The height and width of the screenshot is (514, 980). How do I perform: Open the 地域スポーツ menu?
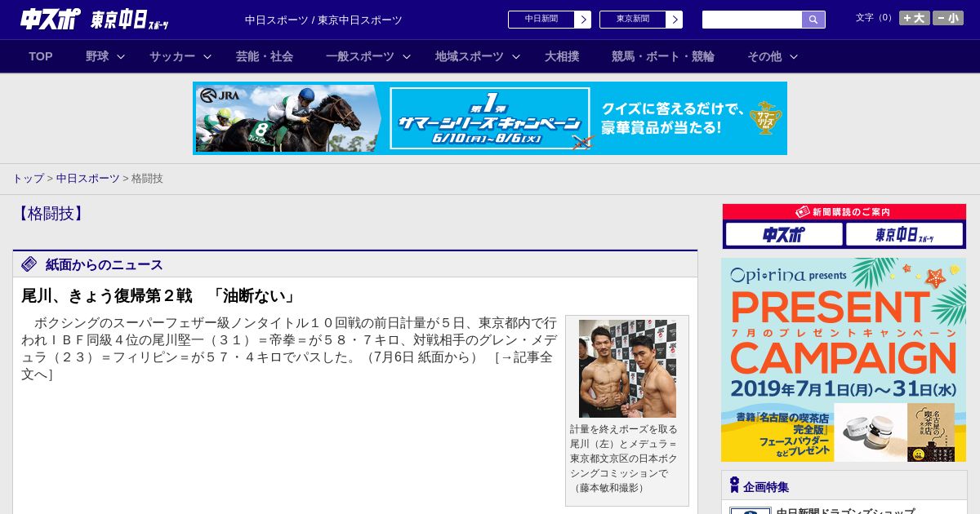[x=470, y=56]
